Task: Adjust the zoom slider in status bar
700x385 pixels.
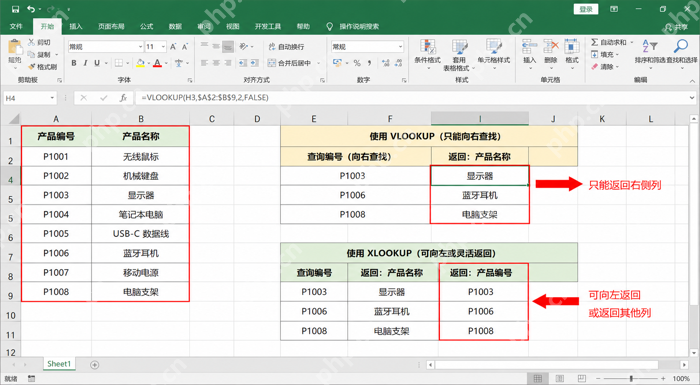Action: [631, 379]
